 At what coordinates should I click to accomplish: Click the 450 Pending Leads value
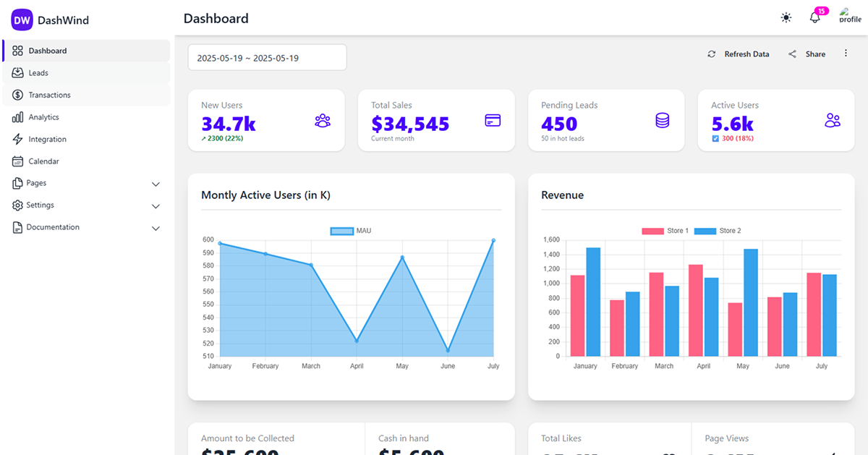pyautogui.click(x=559, y=124)
